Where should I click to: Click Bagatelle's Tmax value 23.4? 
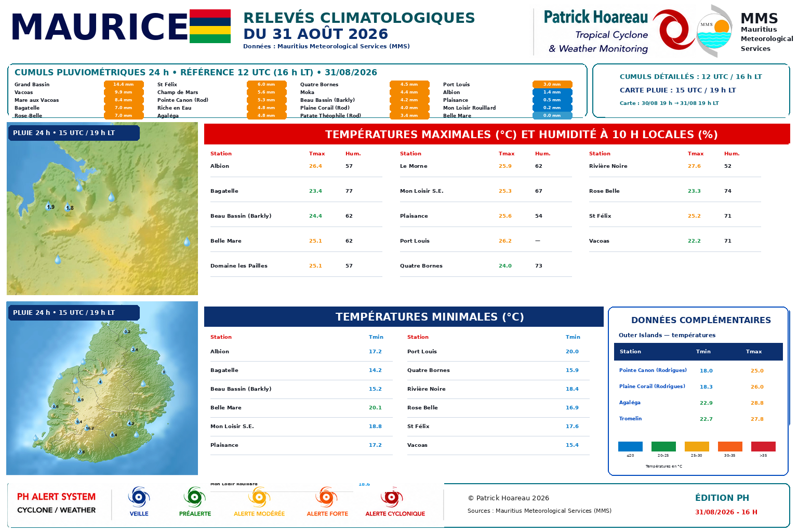click(x=315, y=191)
